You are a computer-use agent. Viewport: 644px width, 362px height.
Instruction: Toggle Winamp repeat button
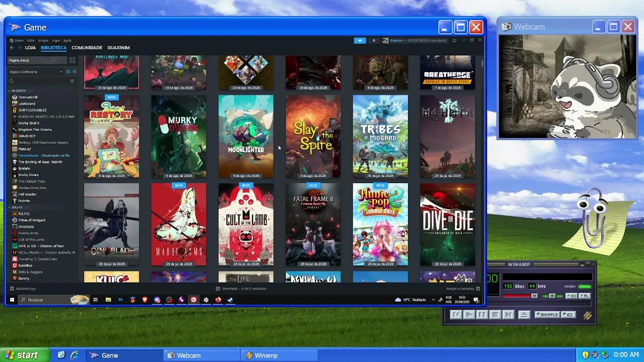pyautogui.click(x=569, y=315)
